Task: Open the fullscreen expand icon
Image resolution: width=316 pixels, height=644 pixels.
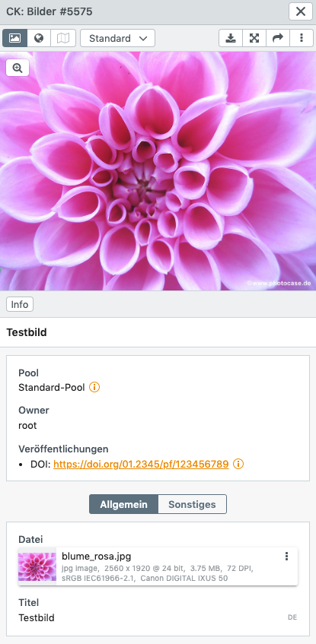Action: 254,38
